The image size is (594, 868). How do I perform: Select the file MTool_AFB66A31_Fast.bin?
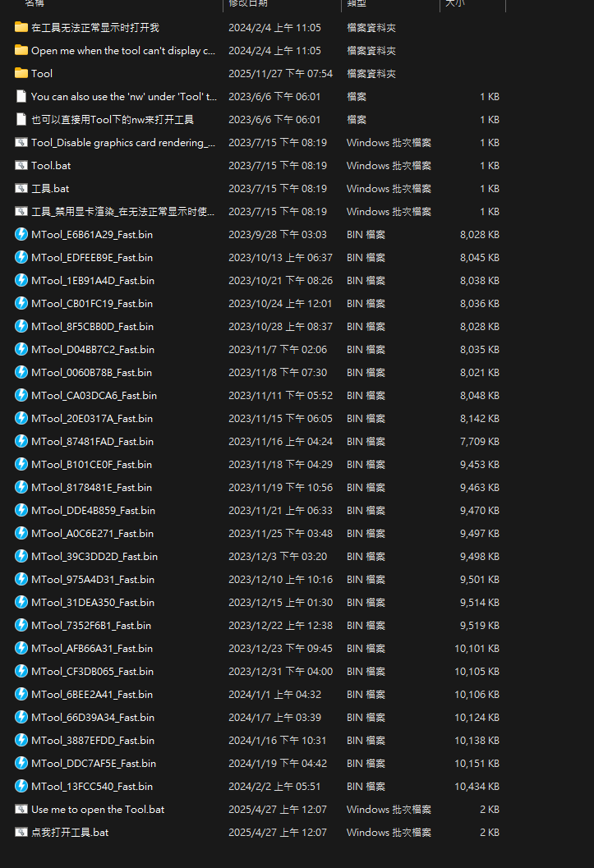pyautogui.click(x=92, y=648)
